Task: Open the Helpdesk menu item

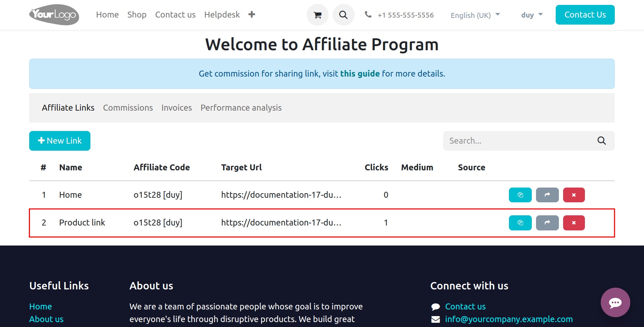Action: pos(222,15)
